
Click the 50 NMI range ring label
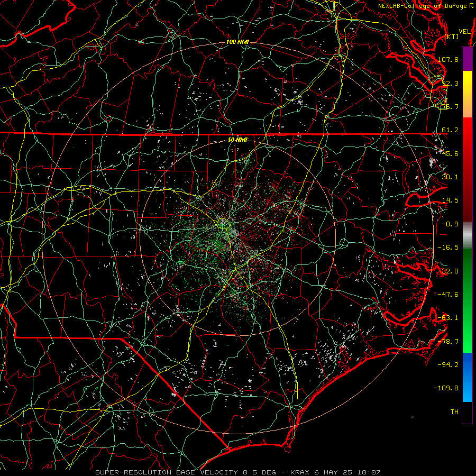[237, 140]
